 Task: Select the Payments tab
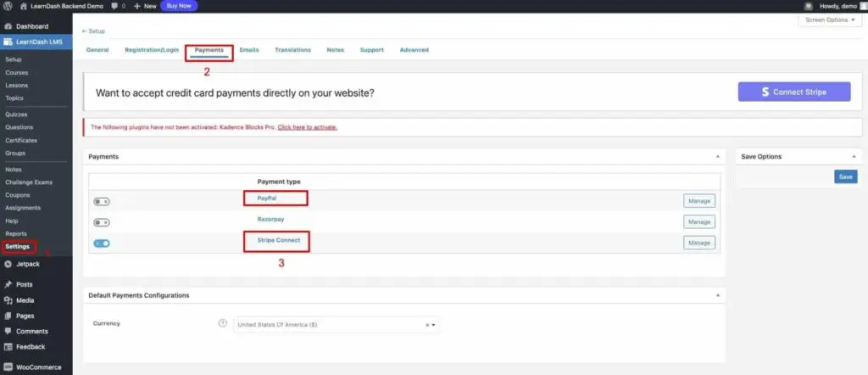(x=209, y=50)
